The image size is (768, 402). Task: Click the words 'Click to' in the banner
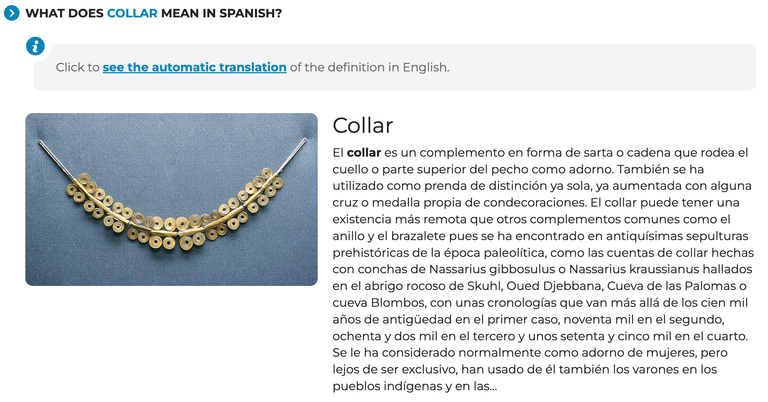tap(77, 67)
